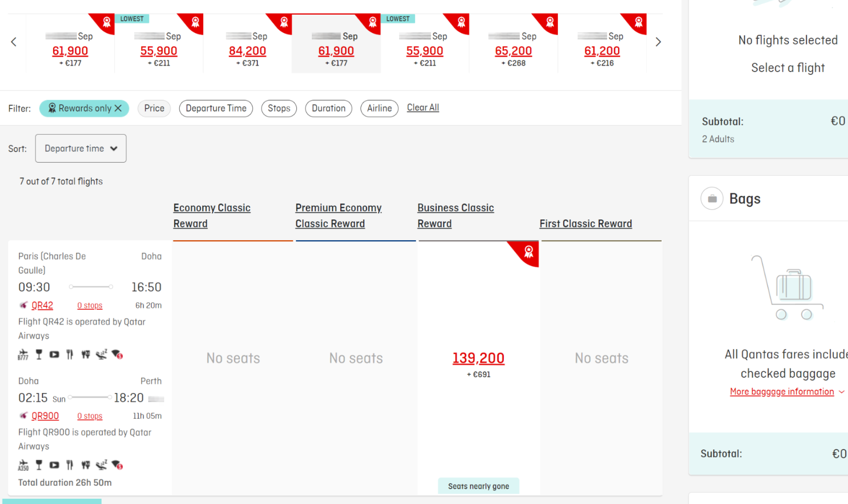Click the lie-flat seat icon for QR42
The image size is (848, 504).
(x=102, y=355)
